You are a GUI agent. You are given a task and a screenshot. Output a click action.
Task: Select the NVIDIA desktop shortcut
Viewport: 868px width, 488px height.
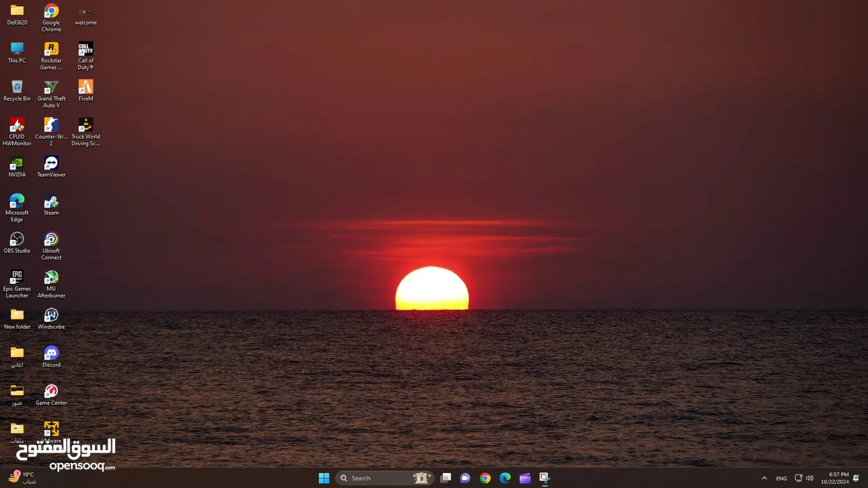(x=17, y=167)
